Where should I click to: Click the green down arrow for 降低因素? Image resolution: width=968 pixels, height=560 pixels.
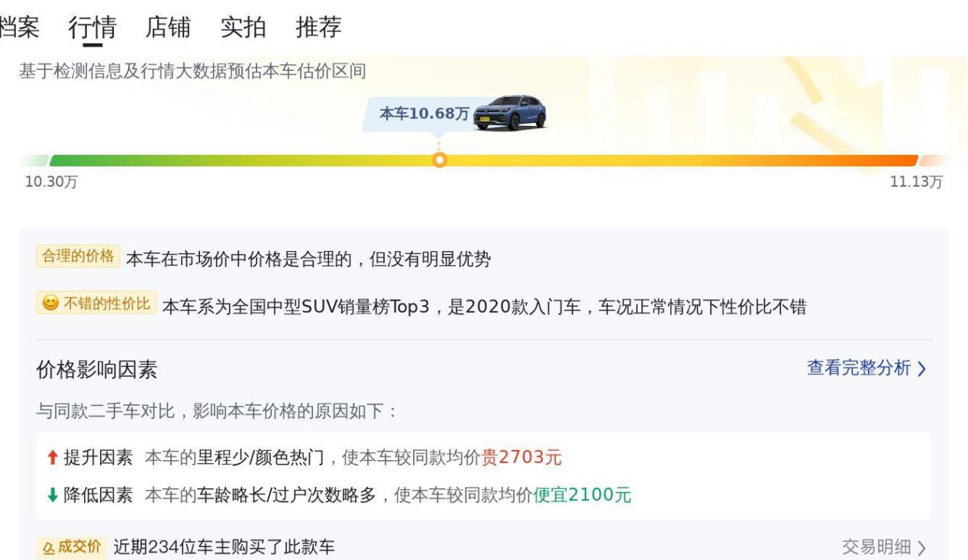click(52, 495)
